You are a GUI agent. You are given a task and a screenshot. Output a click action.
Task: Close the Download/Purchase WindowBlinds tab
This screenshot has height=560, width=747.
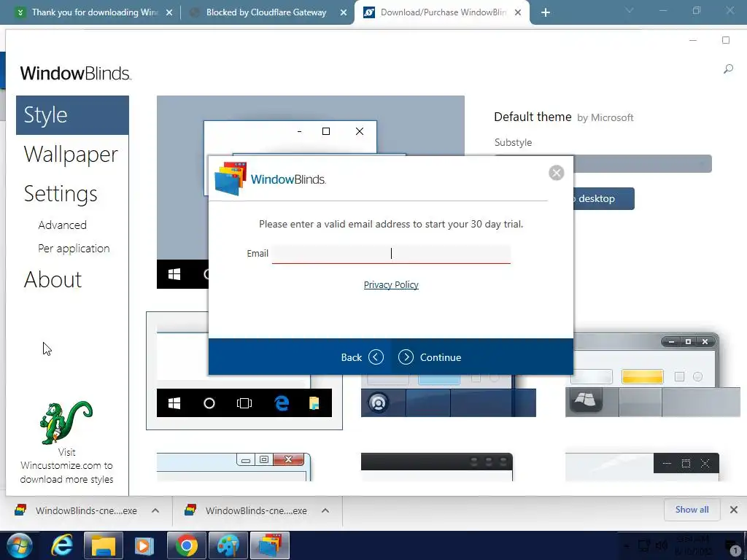coord(519,12)
